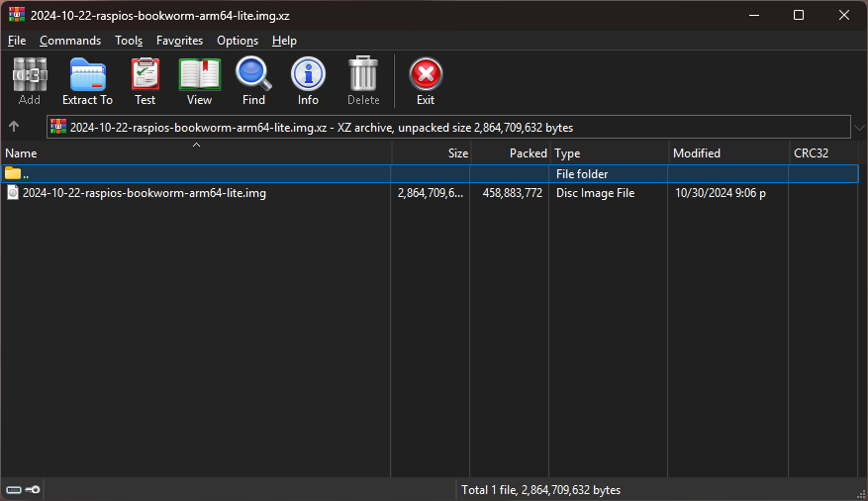Open the Commands menu
The width and height of the screenshot is (868, 501).
70,41
